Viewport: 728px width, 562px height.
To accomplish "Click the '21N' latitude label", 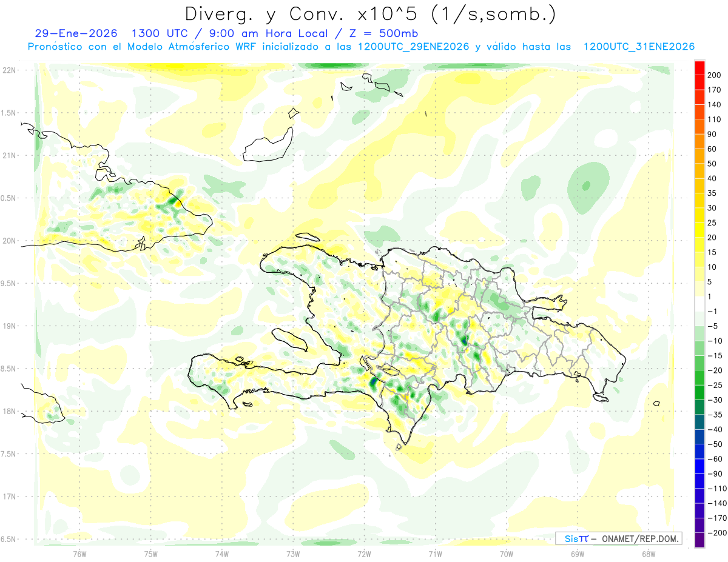I will pos(9,155).
